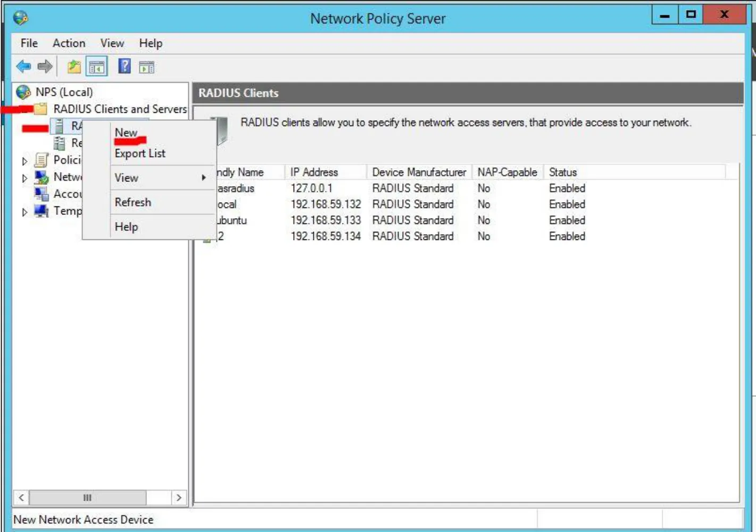756x532 pixels.
Task: Click the Up One Level folder icon
Action: (74, 66)
